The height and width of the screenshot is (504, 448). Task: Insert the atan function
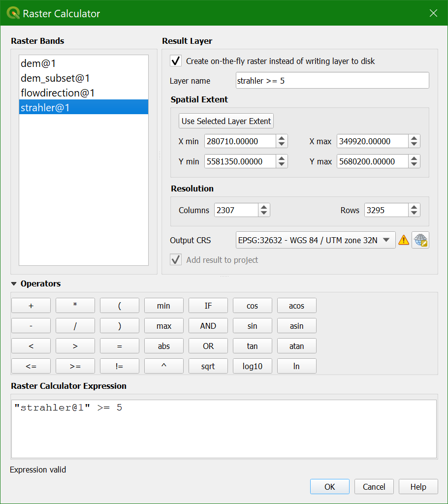pos(296,346)
